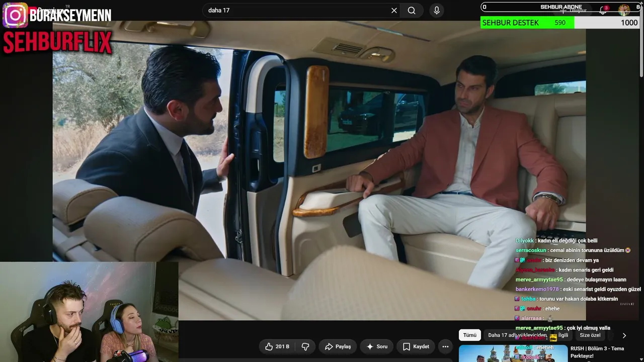
Task: Open notifications bell showing 3 alerts
Action: pos(603,10)
